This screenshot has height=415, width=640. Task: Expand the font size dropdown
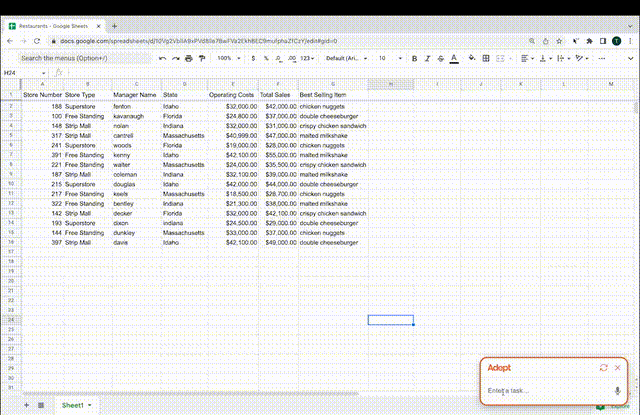click(x=389, y=59)
